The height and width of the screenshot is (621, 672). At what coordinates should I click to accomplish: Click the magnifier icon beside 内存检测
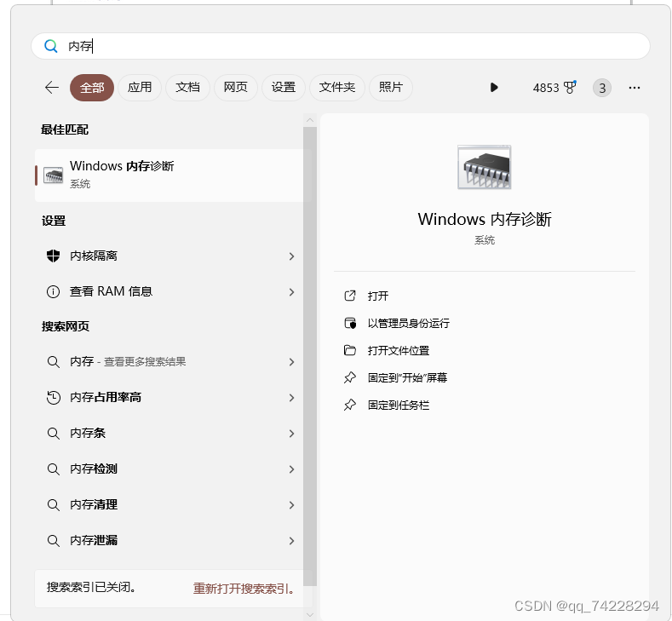point(53,469)
